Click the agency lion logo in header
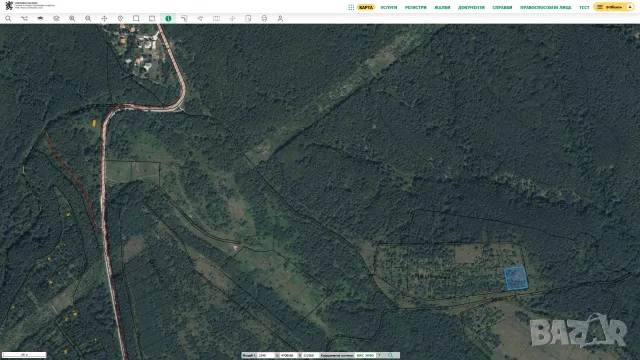Viewport: 640px width, 360px height. [9, 6]
